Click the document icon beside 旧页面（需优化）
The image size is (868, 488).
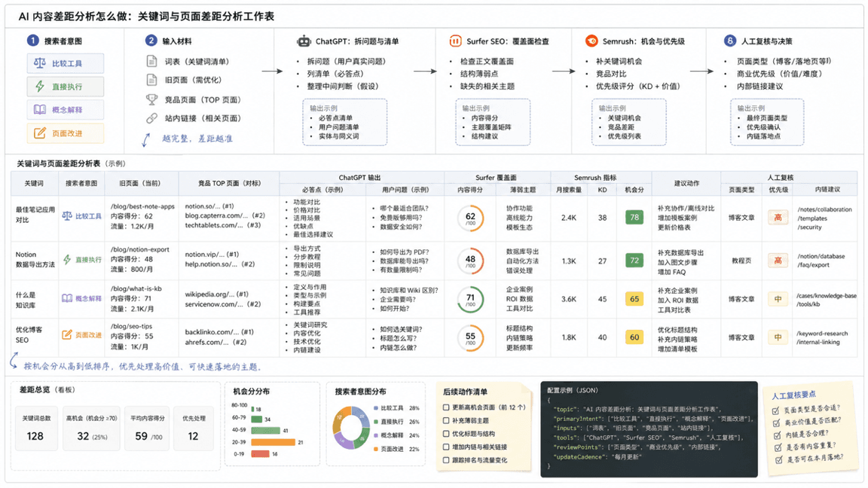pos(151,80)
